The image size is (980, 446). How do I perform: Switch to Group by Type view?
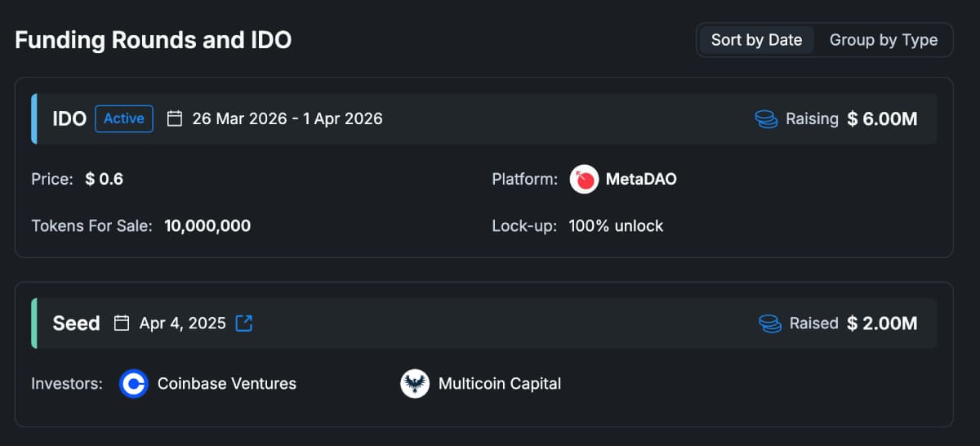(883, 40)
